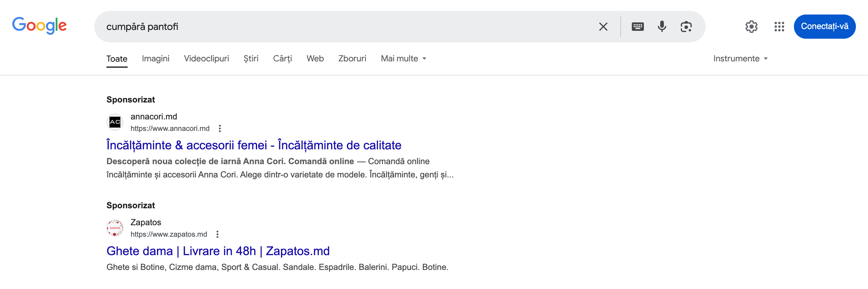Click the Conectați-vă sign-in button

(x=824, y=27)
